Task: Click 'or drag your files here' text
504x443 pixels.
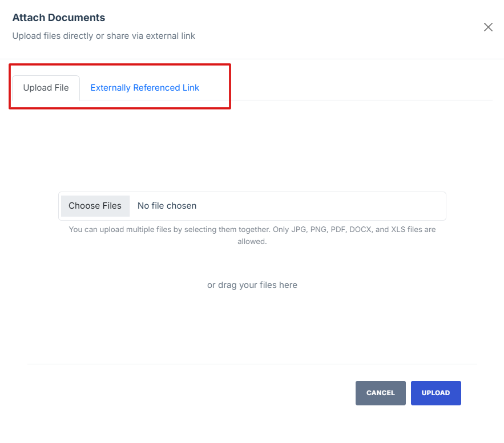Action: (252, 285)
